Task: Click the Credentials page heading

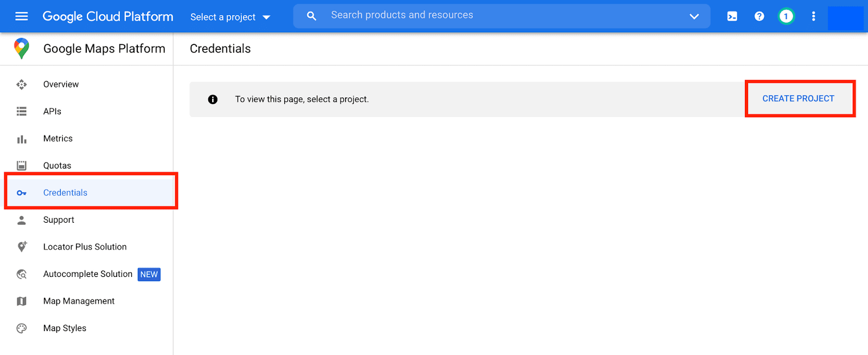Action: 220,49
